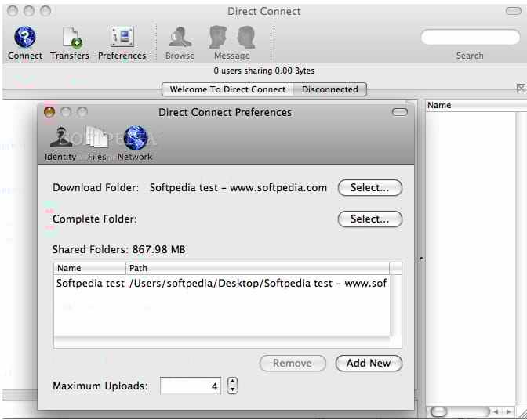Open the Transfers toolbar icon
Screen dimensions: 527x420
[x=72, y=37]
